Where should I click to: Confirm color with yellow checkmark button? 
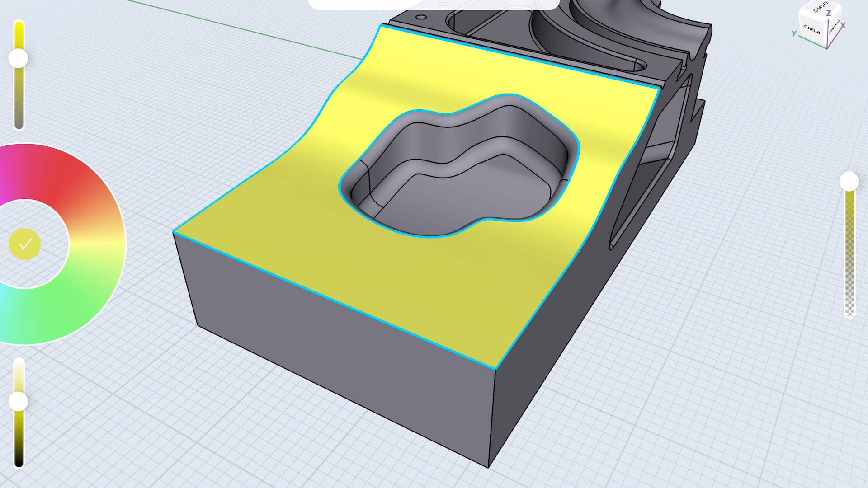(x=25, y=244)
